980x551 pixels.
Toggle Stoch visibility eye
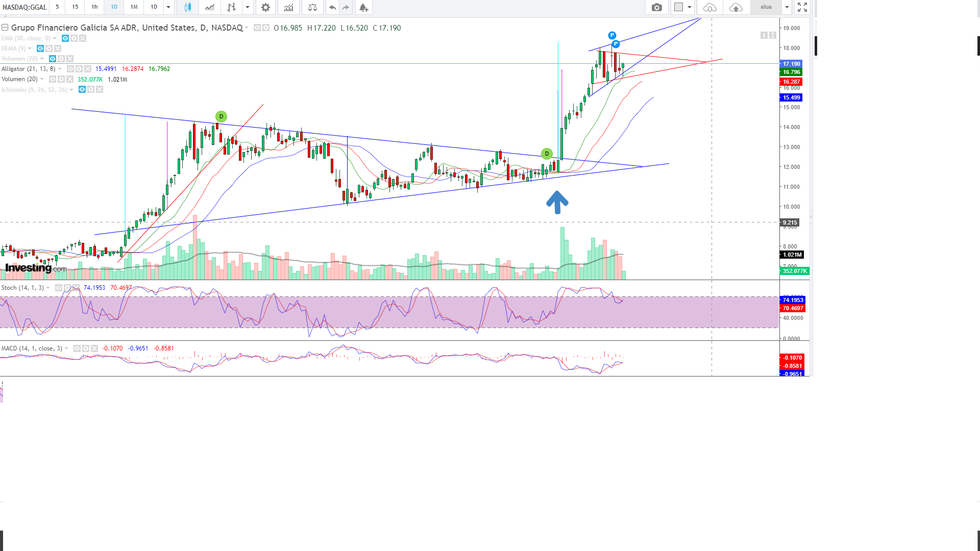pyautogui.click(x=59, y=288)
